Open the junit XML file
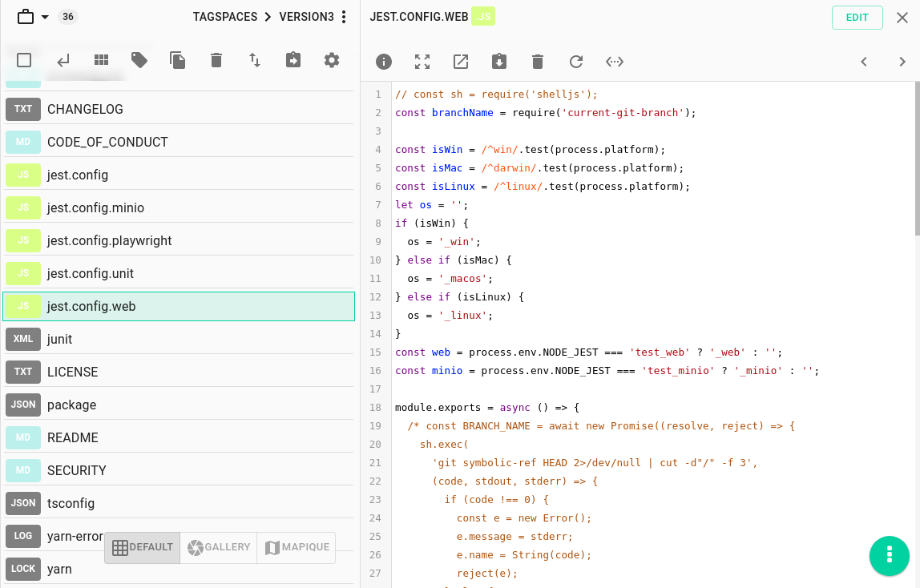 (x=179, y=339)
